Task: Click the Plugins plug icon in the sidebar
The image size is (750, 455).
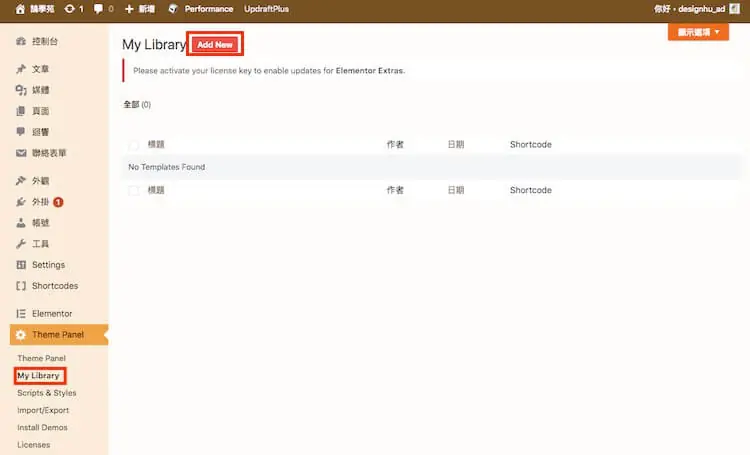Action: pyautogui.click(x=21, y=202)
